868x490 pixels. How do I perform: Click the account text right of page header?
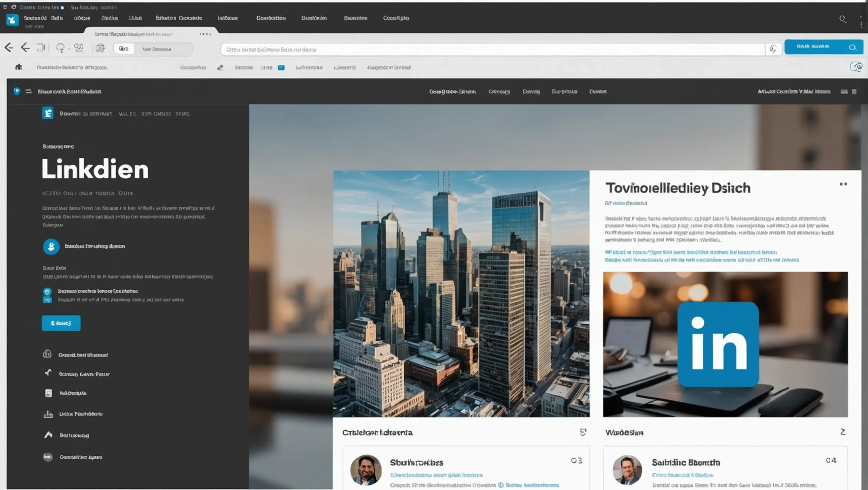click(794, 92)
